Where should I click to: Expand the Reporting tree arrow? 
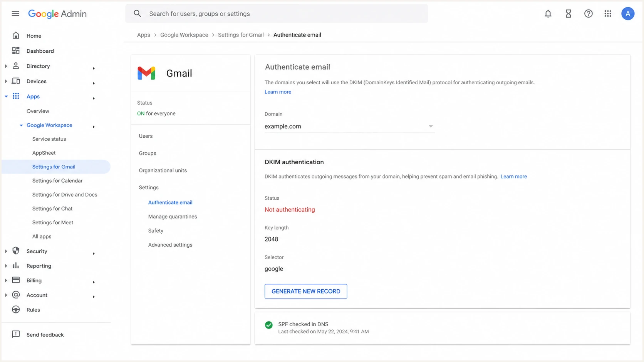[x=6, y=266]
